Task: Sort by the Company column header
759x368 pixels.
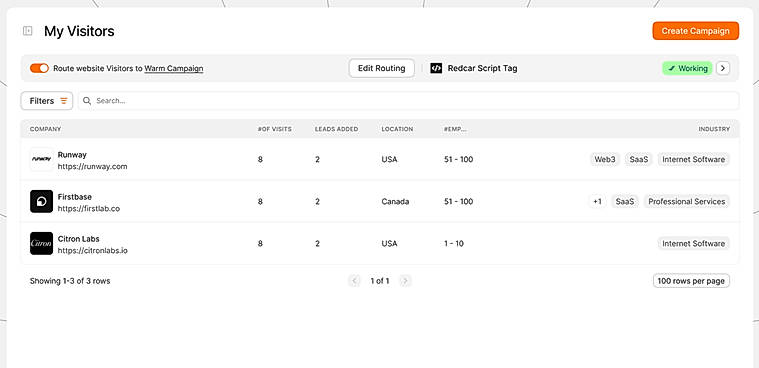Action: tap(46, 129)
